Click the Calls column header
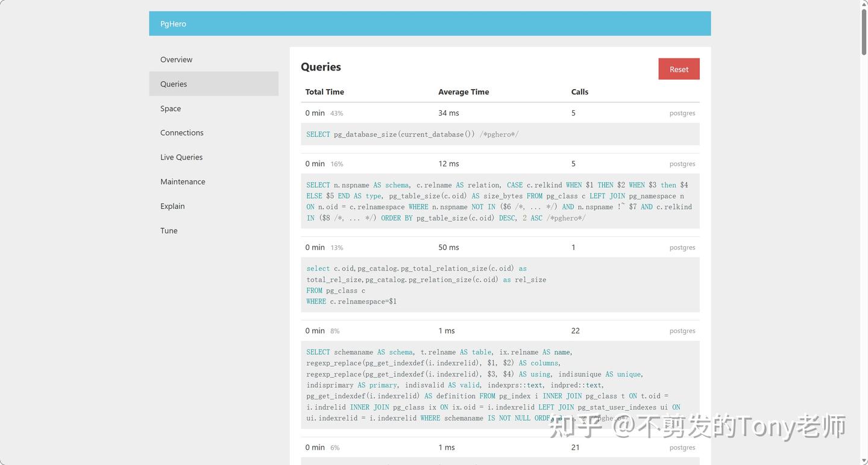 (580, 92)
